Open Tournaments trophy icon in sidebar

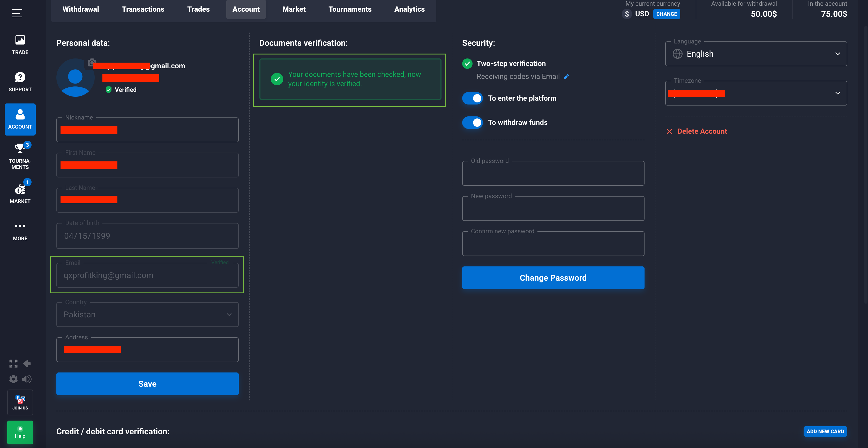(x=20, y=148)
